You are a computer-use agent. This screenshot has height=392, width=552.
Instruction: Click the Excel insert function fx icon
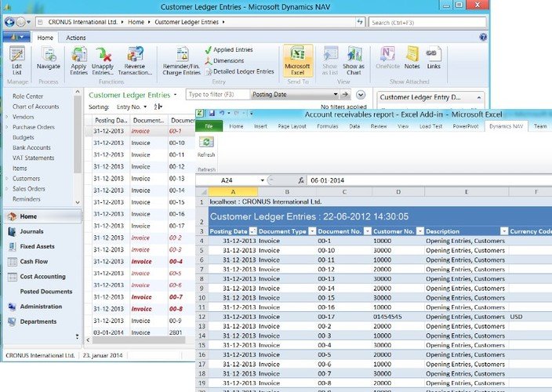pyautogui.click(x=301, y=180)
